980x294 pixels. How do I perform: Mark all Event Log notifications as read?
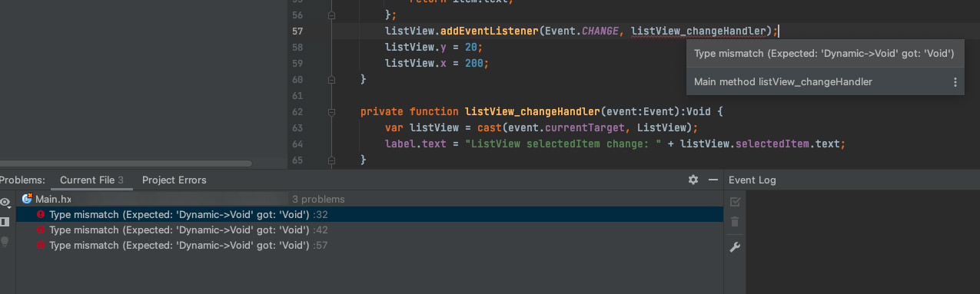pos(735,202)
